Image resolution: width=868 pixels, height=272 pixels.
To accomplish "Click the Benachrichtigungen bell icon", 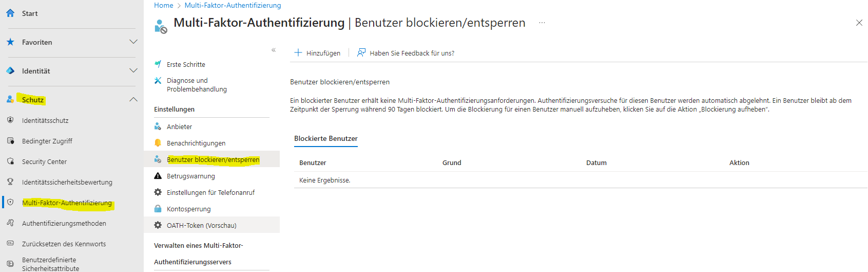I will 158,143.
